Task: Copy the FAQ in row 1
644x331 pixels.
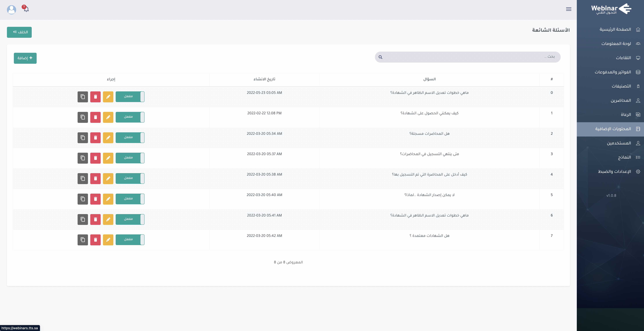Action: (83, 117)
